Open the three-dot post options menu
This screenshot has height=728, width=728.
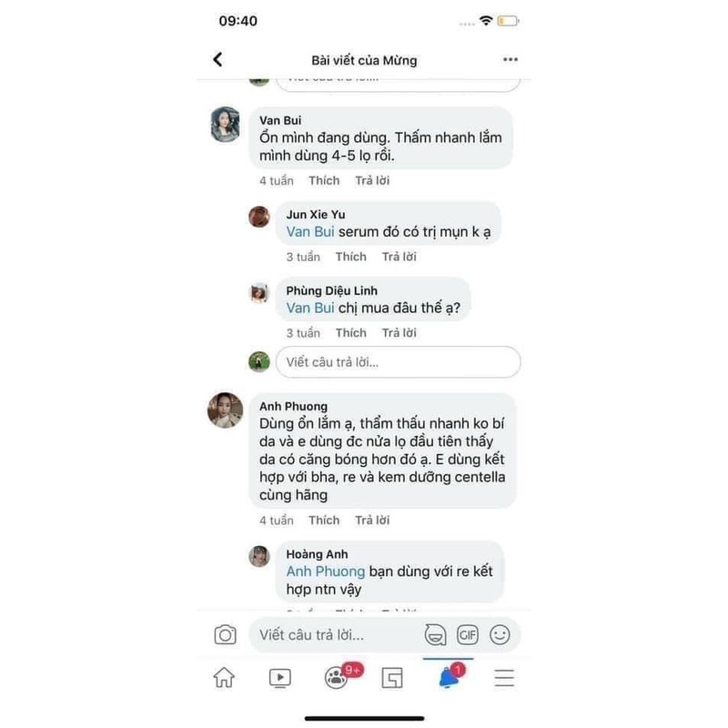pyautogui.click(x=511, y=59)
